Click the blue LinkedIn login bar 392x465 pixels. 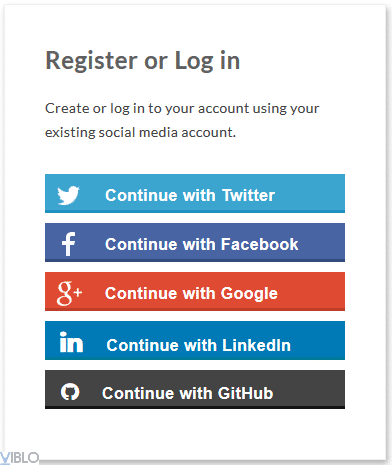pos(195,340)
